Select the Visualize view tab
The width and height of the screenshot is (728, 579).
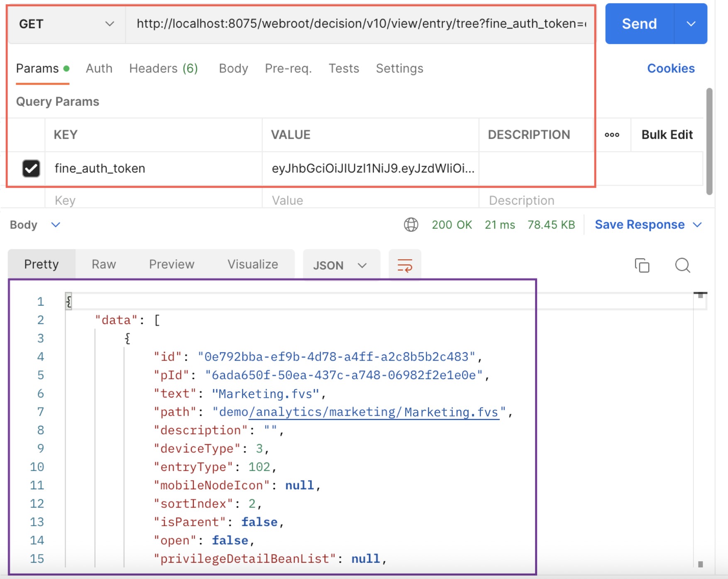(x=252, y=264)
